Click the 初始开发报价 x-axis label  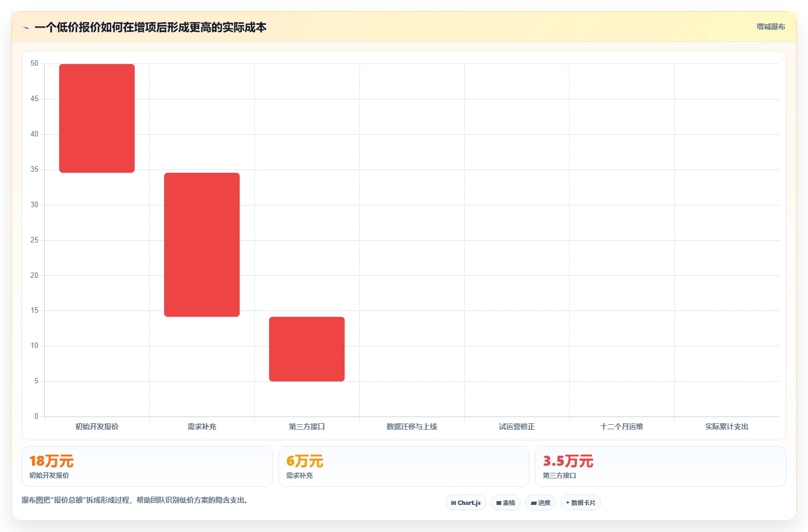point(97,426)
